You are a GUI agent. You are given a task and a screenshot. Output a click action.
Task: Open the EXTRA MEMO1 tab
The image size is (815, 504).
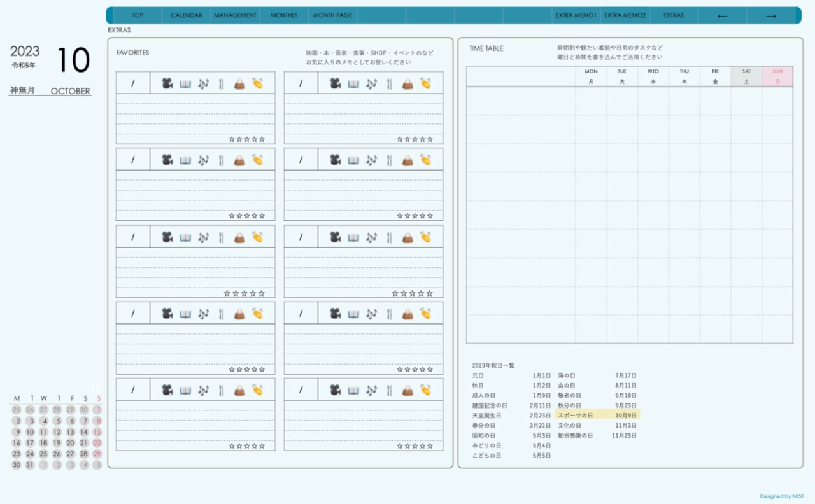pyautogui.click(x=576, y=15)
